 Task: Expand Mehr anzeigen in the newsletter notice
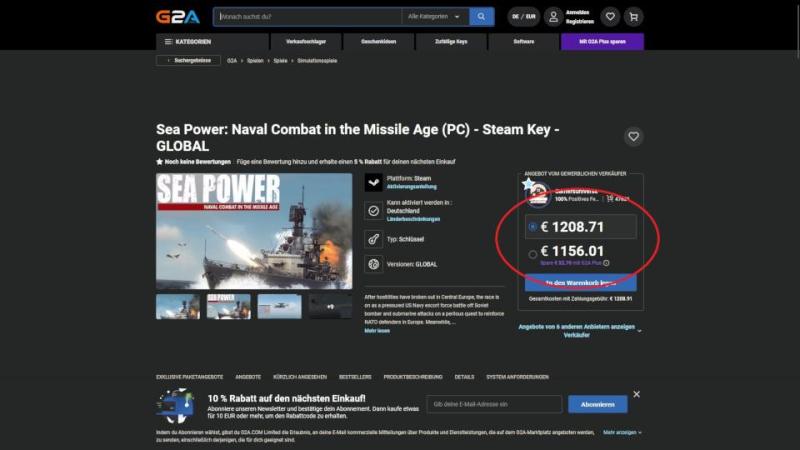(622, 433)
